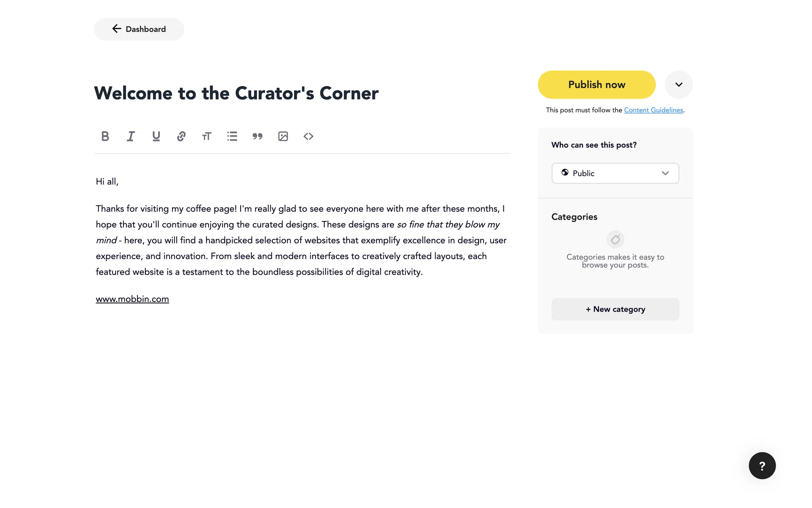This screenshot has width=812, height=508.
Task: Open the help question mark button
Action: coord(762,466)
